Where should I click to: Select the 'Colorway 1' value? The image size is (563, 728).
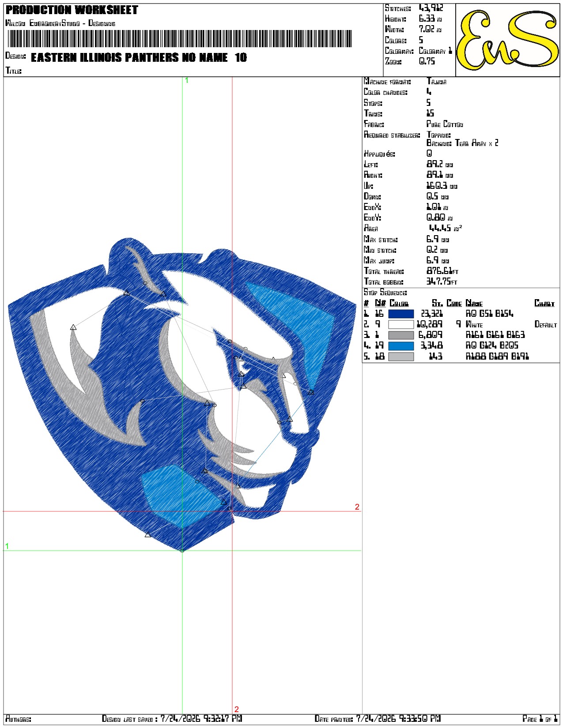tap(435, 51)
